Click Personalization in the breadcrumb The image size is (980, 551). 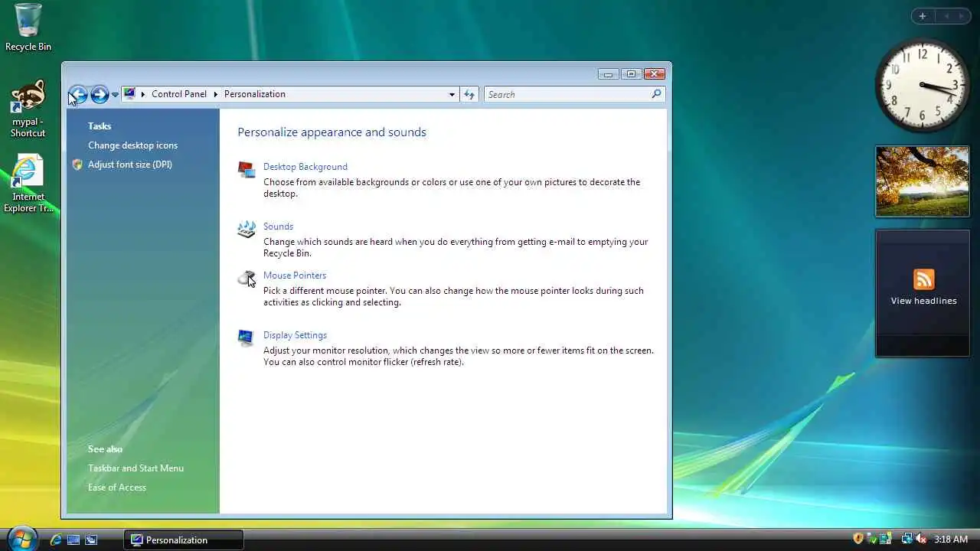click(x=255, y=94)
